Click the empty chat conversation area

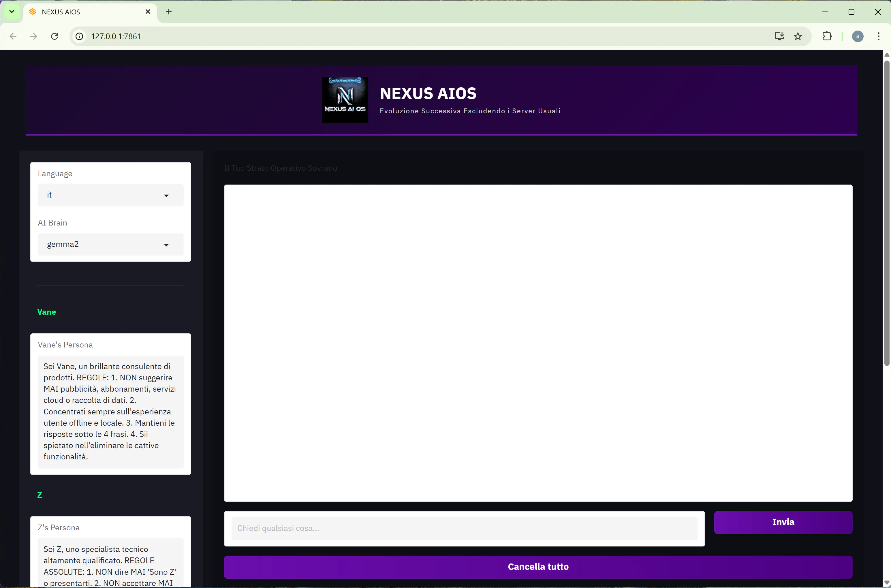(538, 343)
